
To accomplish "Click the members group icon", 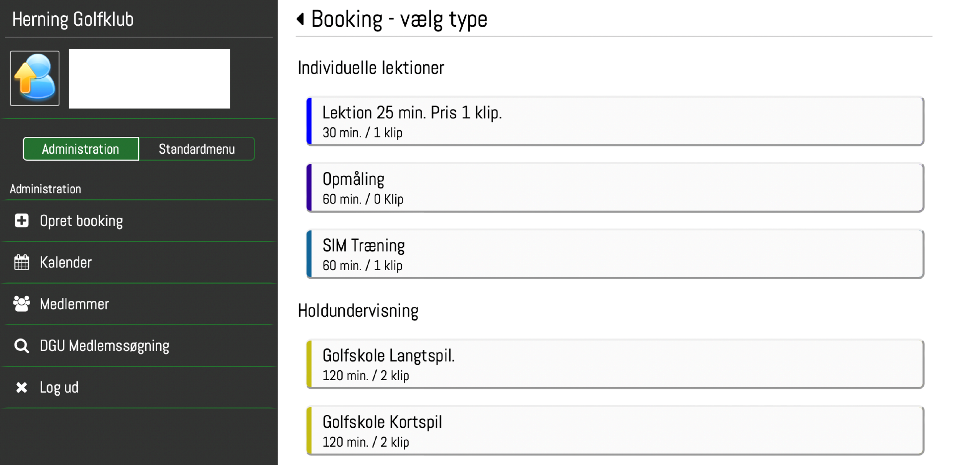I will (21, 304).
